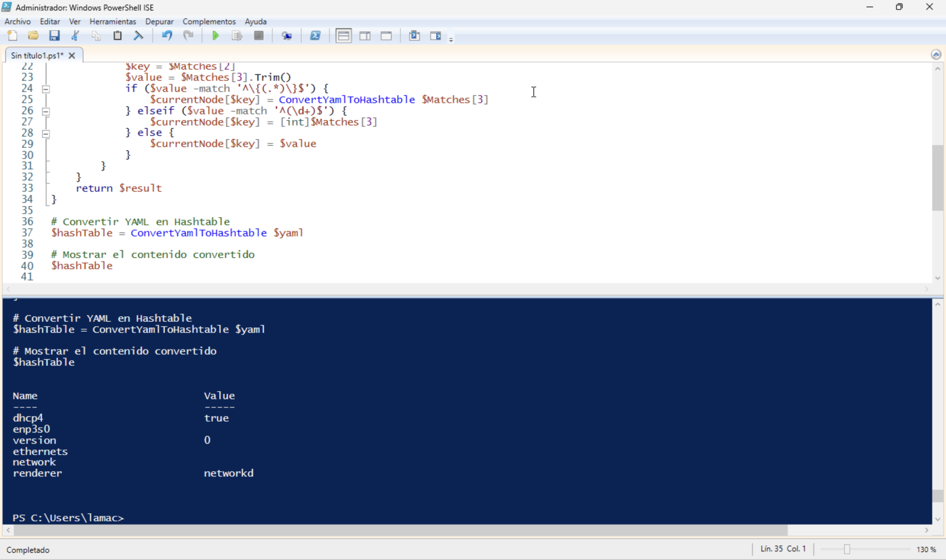Image resolution: width=946 pixels, height=560 pixels.
Task: Launch PowerShell.exe from the toolbar
Action: coord(315,35)
